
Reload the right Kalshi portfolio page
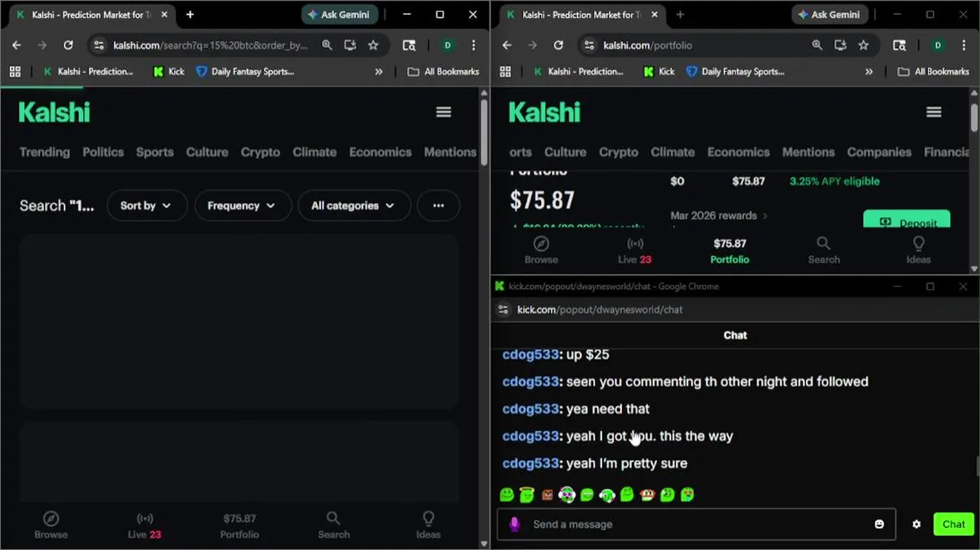tap(558, 45)
